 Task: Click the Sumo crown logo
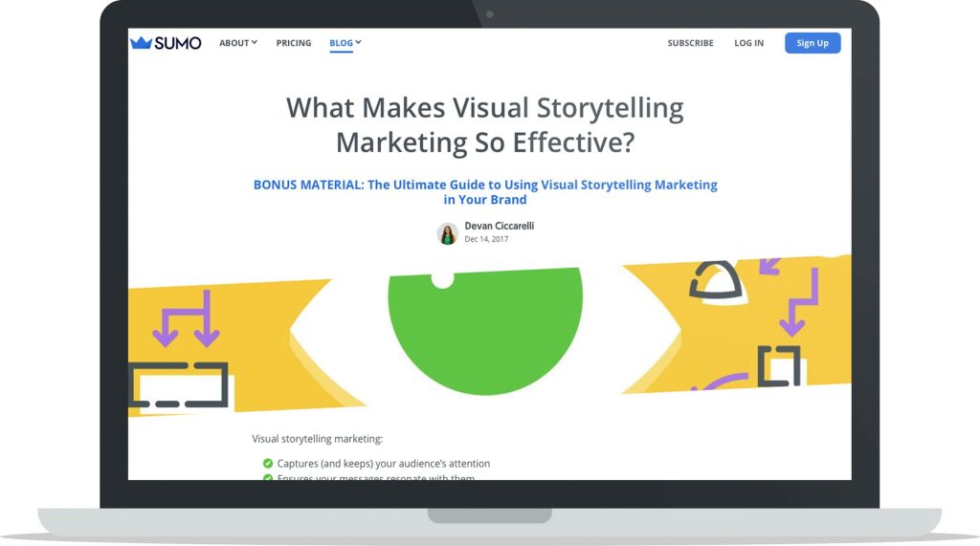pos(166,42)
